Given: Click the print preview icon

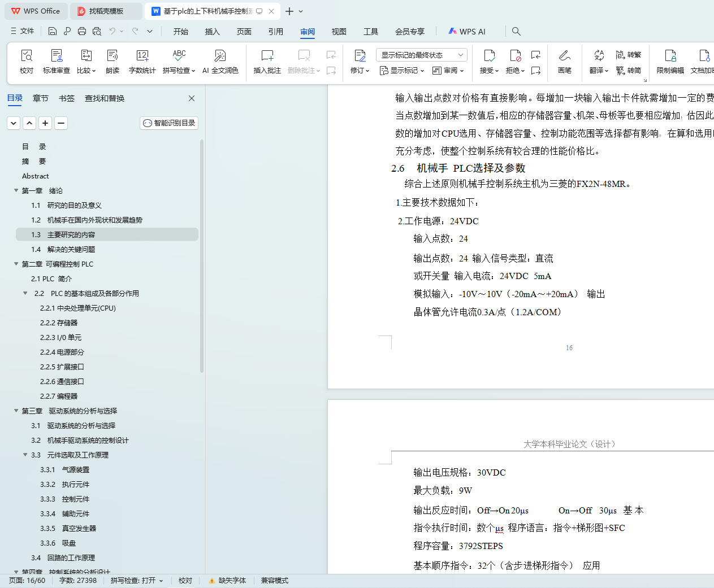Looking at the screenshot, I should tap(97, 32).
